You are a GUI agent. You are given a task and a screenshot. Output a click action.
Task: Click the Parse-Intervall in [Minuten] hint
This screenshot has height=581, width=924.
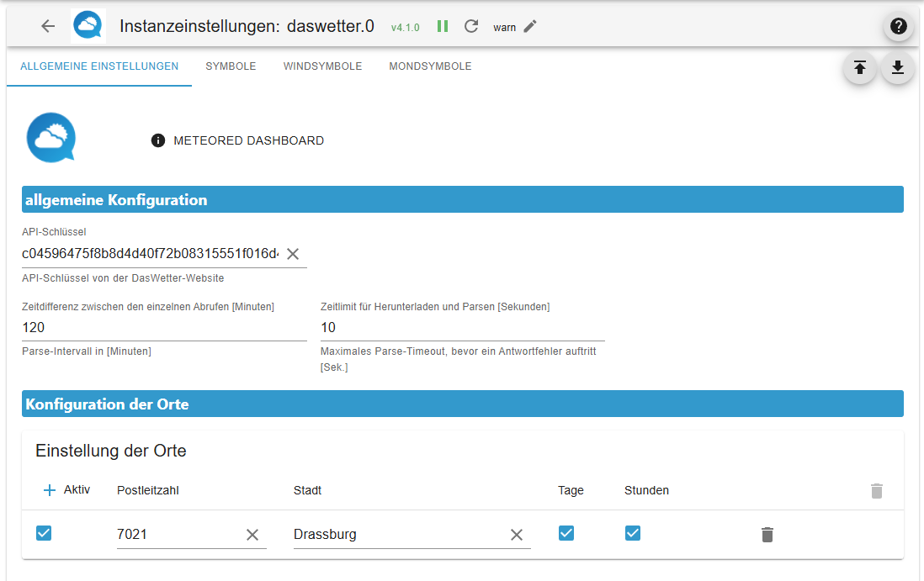coord(87,351)
